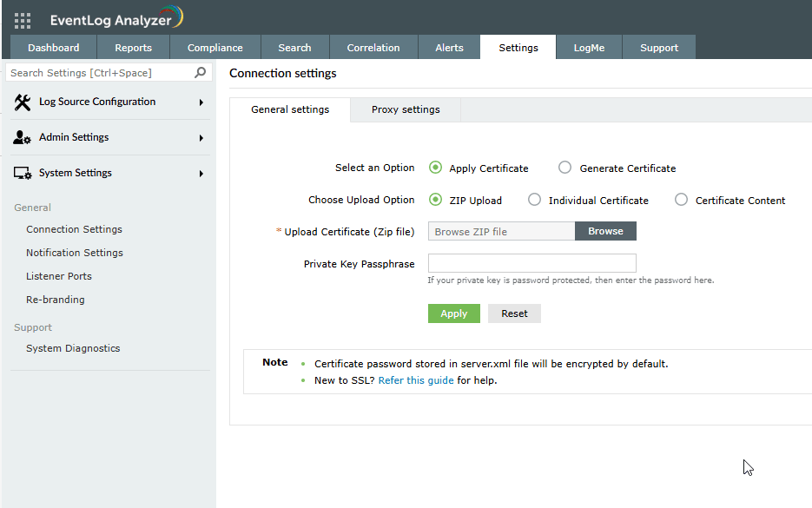Expand the System Settings arrow
The width and height of the screenshot is (812, 508).
coord(201,174)
